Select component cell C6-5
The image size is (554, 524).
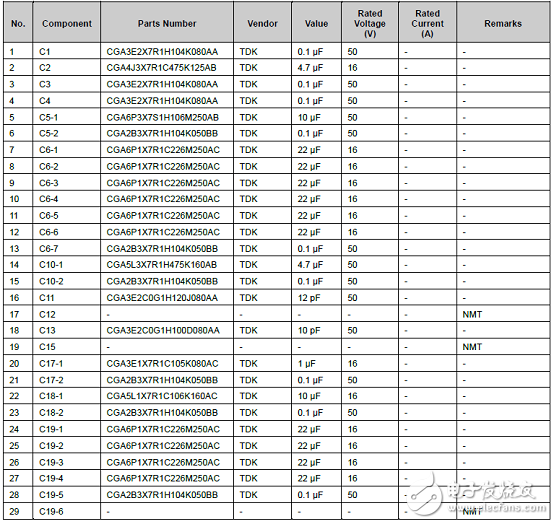click(x=67, y=216)
